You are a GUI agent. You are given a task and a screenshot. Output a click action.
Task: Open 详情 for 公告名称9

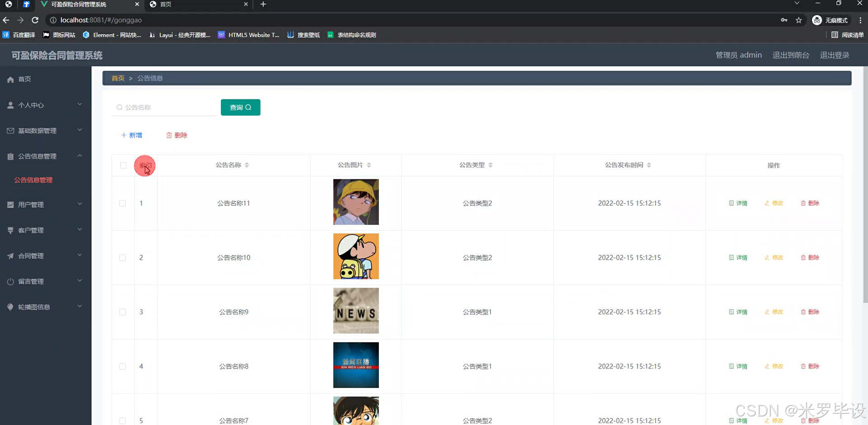tap(738, 312)
